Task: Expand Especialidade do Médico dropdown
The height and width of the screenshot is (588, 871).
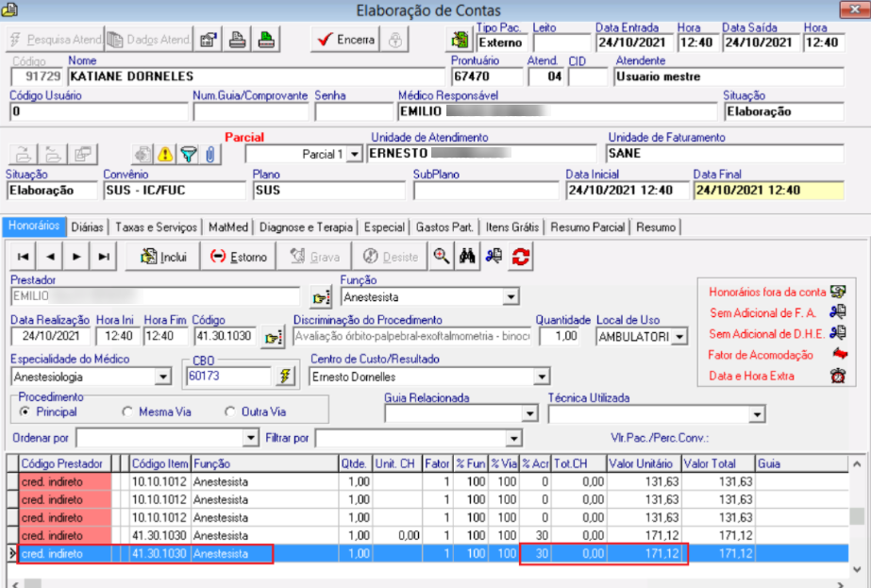Action: pyautogui.click(x=162, y=377)
